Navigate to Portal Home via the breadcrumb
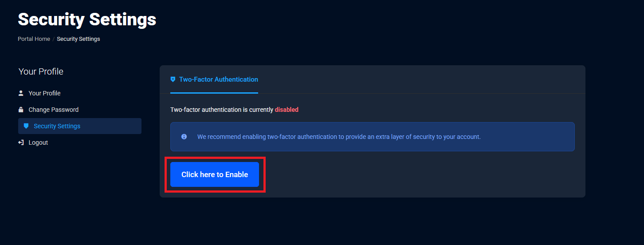644x245 pixels. pos(34,39)
